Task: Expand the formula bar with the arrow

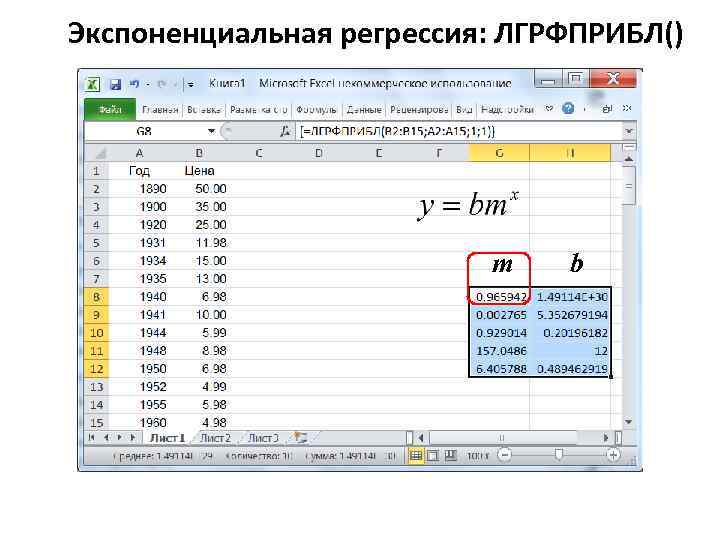Action: pos(629,131)
